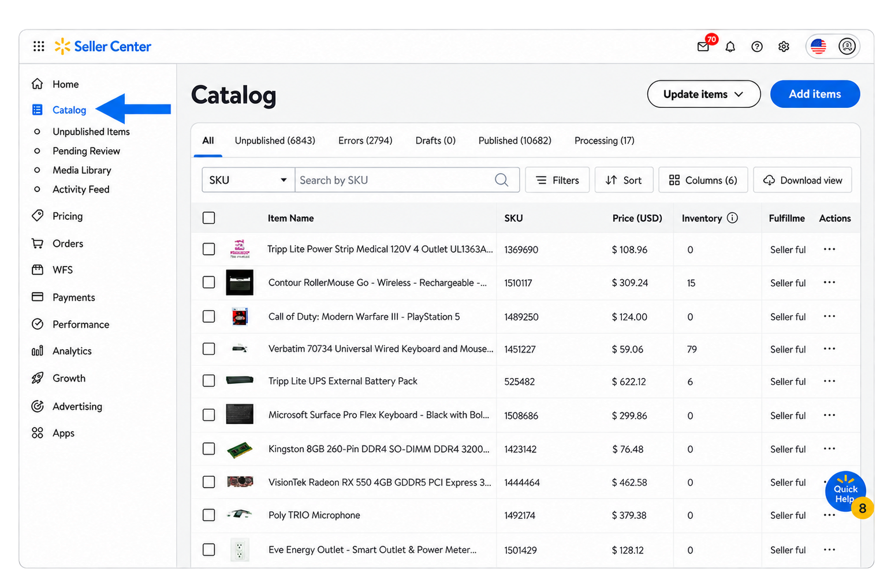Click the Home house icon in sidebar
The width and height of the screenshot is (891, 588).
pyautogui.click(x=38, y=84)
